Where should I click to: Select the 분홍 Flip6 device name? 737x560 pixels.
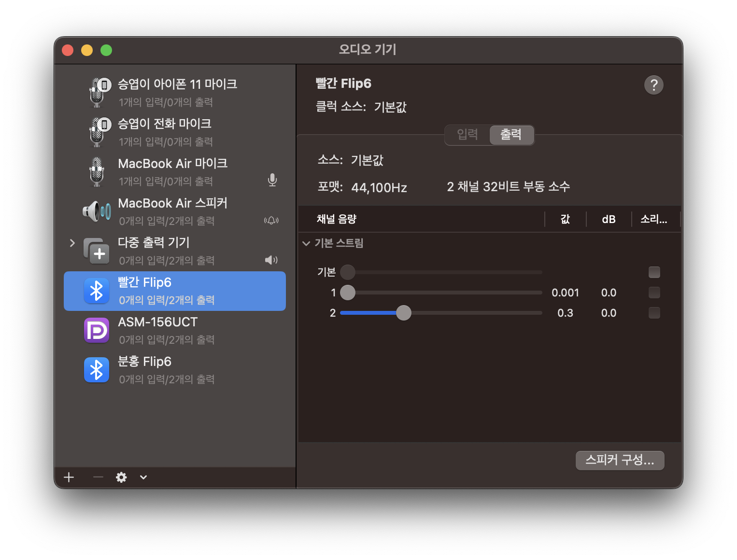[x=145, y=362]
